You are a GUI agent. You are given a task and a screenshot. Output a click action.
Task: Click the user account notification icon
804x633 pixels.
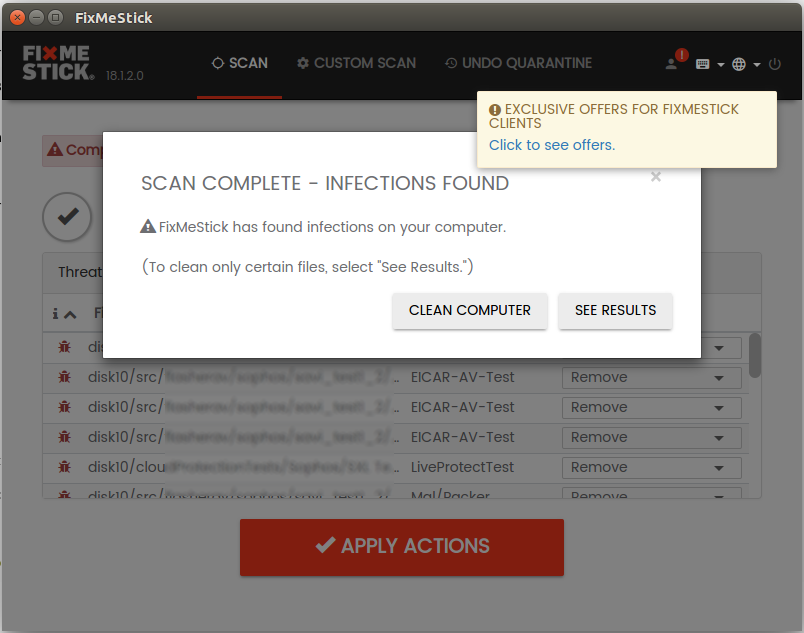click(671, 64)
